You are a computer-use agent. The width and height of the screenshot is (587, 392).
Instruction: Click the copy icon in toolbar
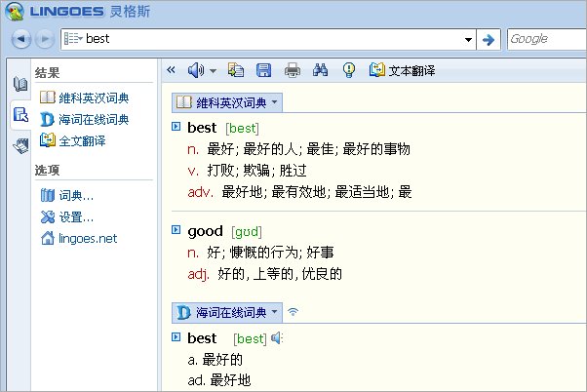[235, 70]
